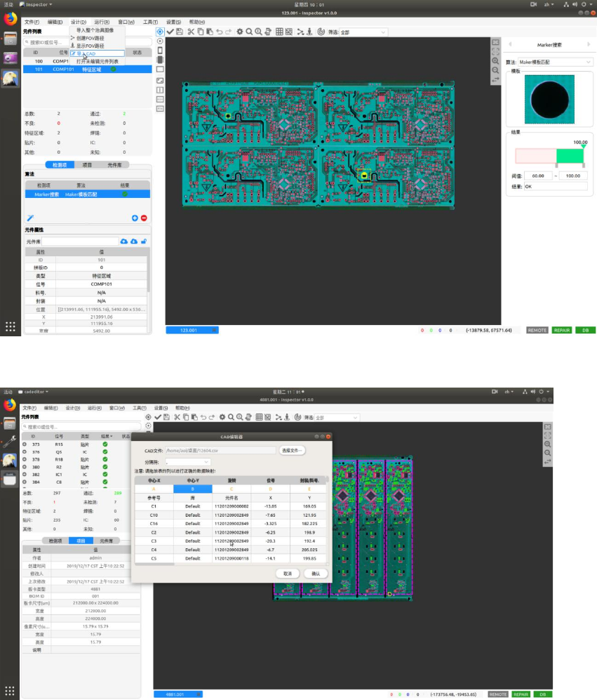Click the 选择文件 button in the CAD编辑器 dialog

pyautogui.click(x=293, y=451)
